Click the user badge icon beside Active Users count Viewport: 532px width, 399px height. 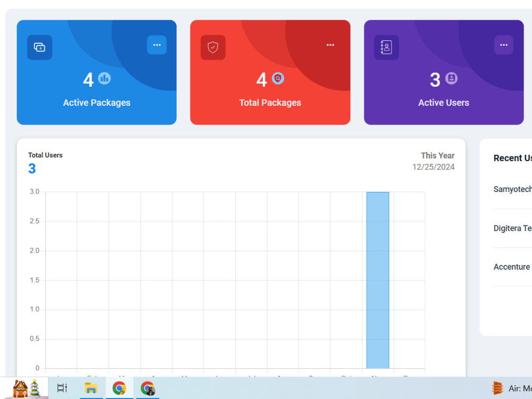point(451,78)
